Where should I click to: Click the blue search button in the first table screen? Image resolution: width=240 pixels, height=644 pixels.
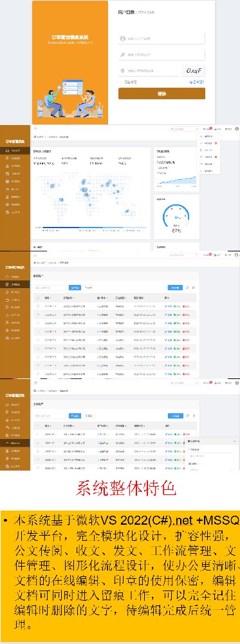[x=75, y=288]
